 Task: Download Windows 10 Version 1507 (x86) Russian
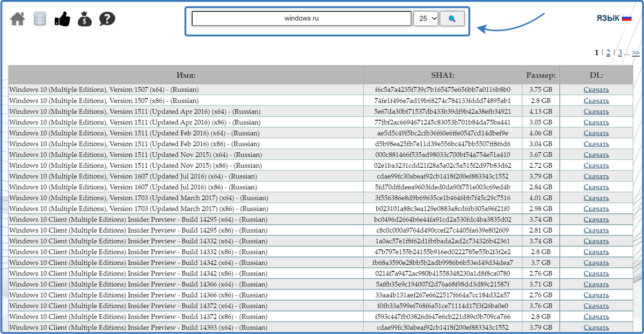click(x=596, y=100)
